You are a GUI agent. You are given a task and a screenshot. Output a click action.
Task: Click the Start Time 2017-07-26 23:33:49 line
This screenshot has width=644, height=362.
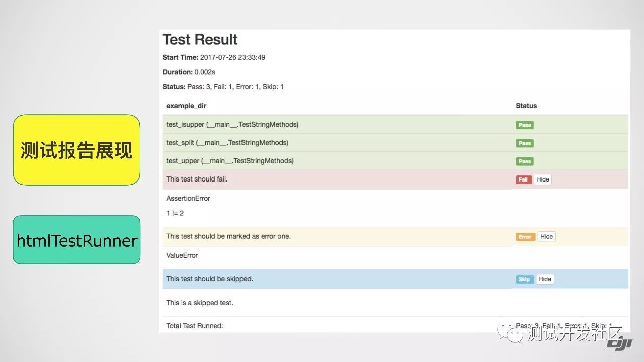214,57
